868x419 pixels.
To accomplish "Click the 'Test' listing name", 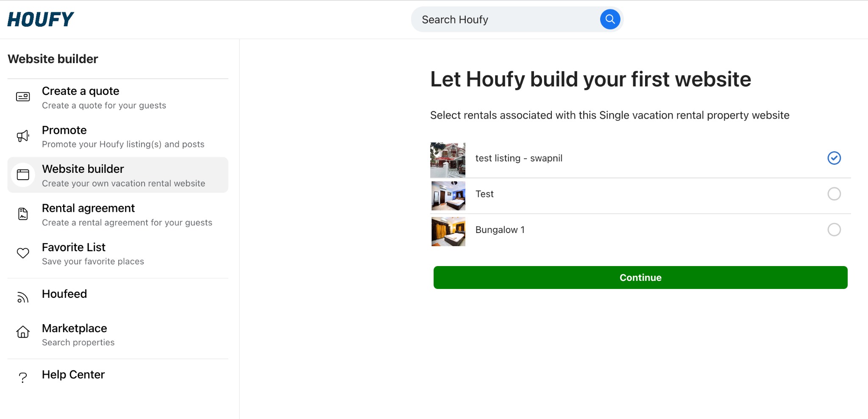I will (x=484, y=194).
